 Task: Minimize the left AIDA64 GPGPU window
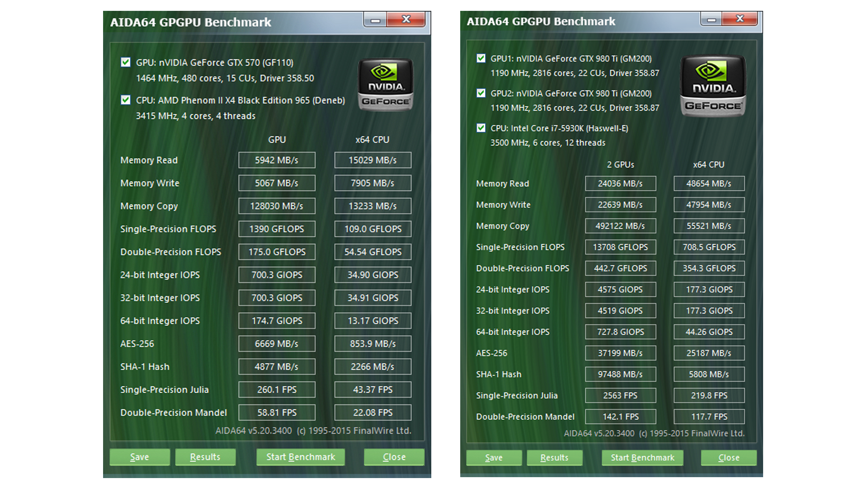pyautogui.click(x=375, y=20)
